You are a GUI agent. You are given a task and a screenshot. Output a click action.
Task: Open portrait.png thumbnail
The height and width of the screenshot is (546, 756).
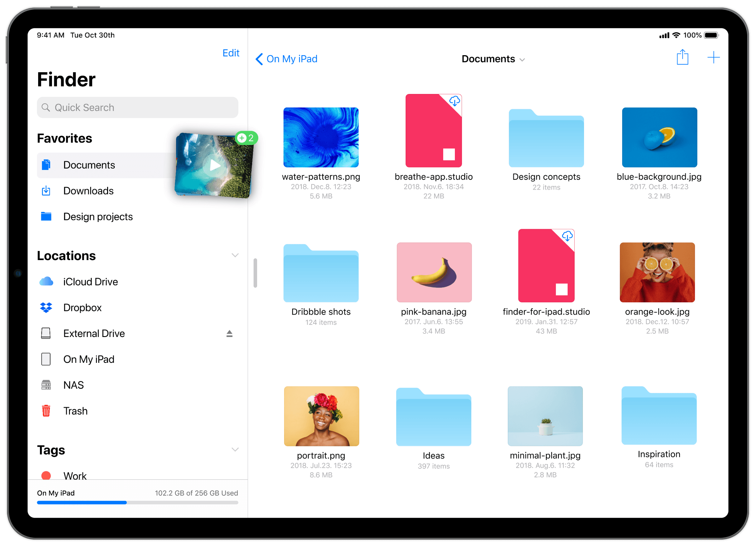click(x=321, y=416)
